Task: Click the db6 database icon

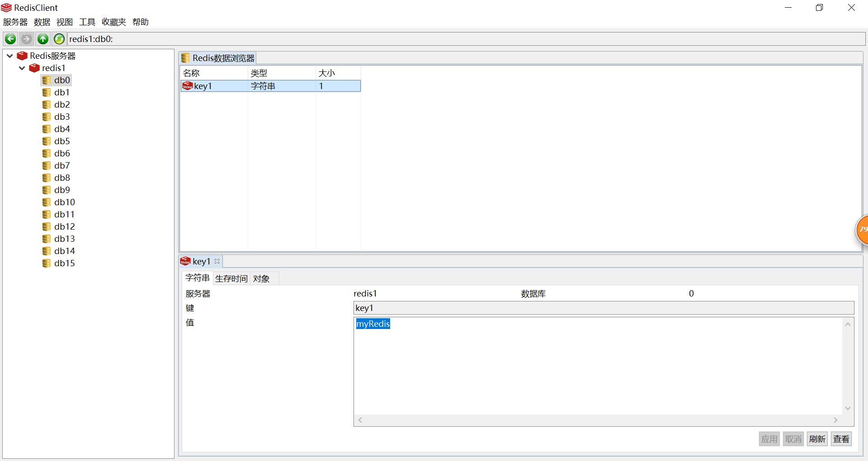Action: [x=47, y=153]
